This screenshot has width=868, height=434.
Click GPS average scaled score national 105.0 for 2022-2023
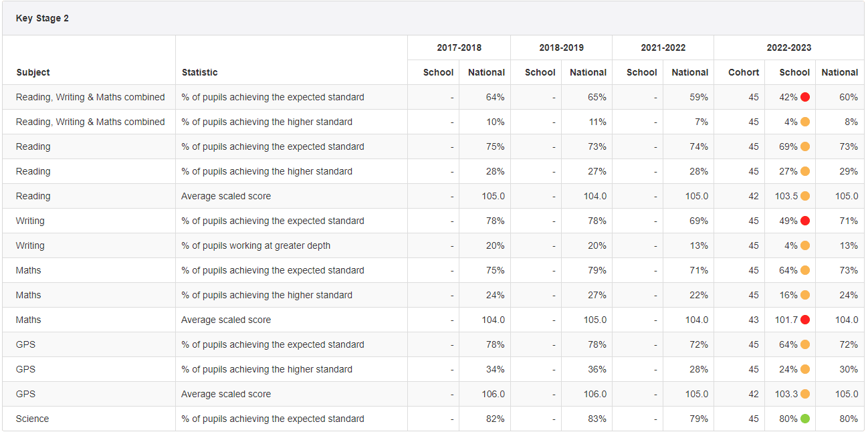pyautogui.click(x=846, y=394)
